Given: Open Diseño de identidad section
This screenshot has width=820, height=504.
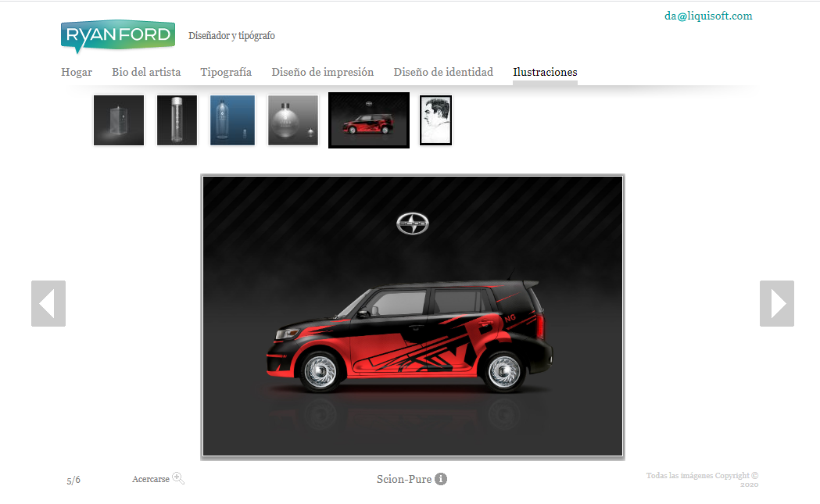Looking at the screenshot, I should coord(443,72).
